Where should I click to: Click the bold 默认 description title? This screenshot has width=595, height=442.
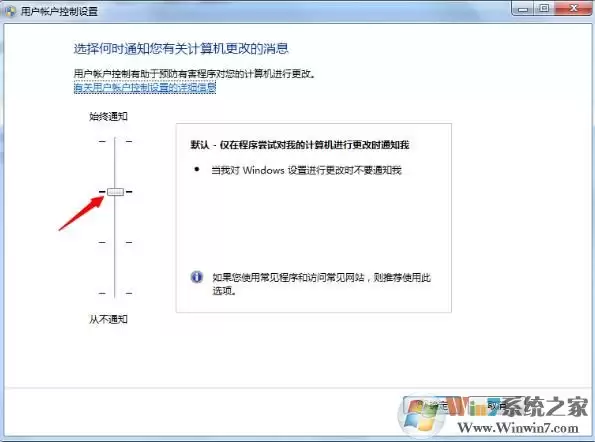(300, 145)
